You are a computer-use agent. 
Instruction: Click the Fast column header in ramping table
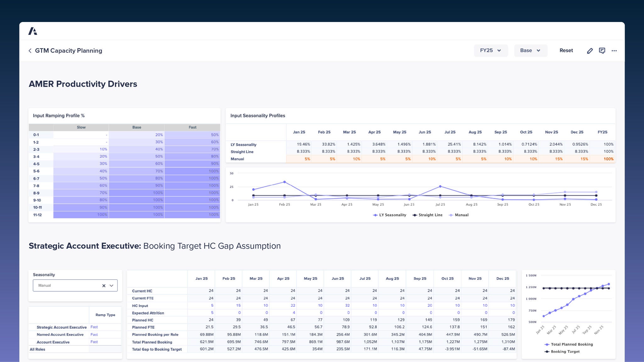click(x=192, y=127)
